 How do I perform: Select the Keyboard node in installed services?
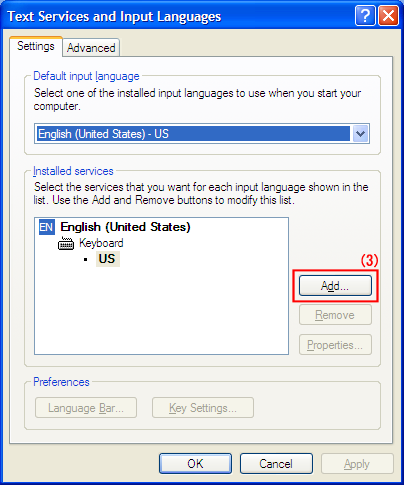[x=101, y=243]
